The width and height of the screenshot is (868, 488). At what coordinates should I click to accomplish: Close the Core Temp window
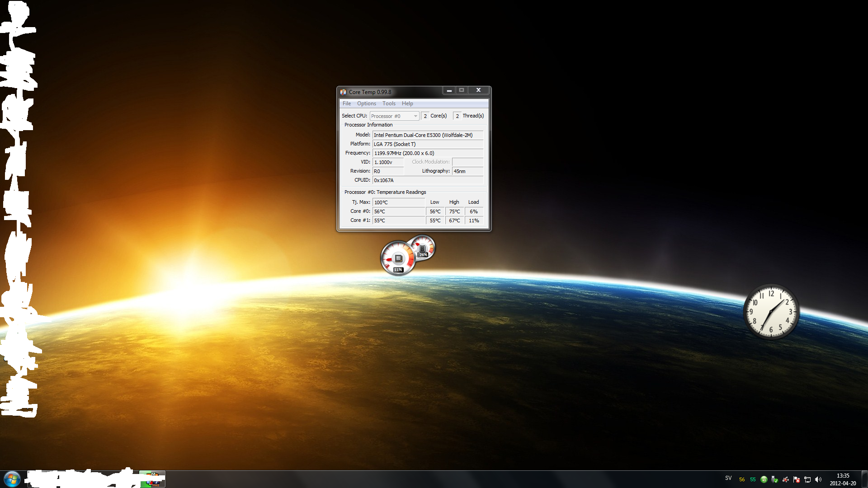coord(478,90)
